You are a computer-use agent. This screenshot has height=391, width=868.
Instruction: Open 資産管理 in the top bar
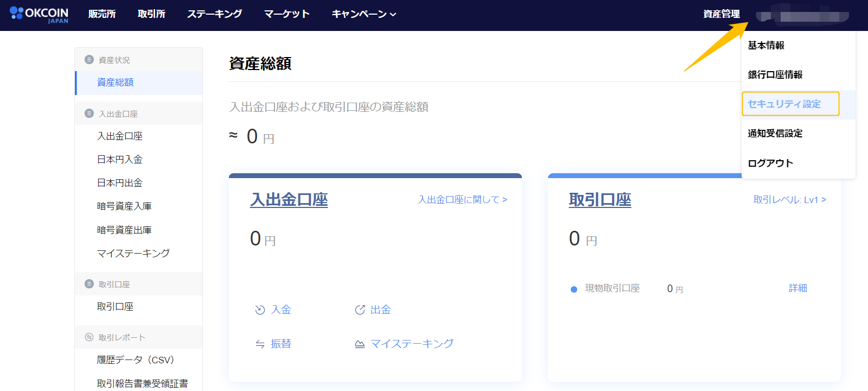tap(722, 14)
